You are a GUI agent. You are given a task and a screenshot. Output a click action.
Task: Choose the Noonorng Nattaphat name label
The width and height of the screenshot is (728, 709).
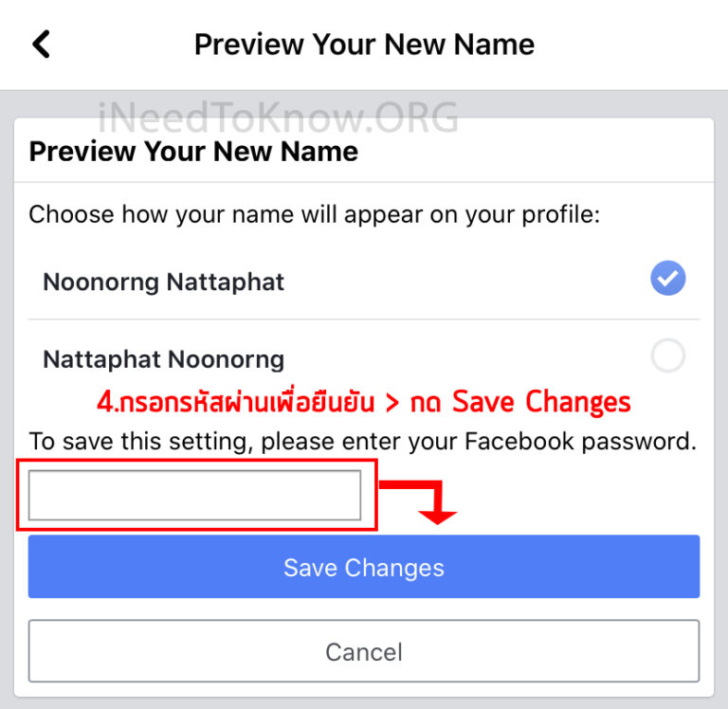click(x=164, y=282)
